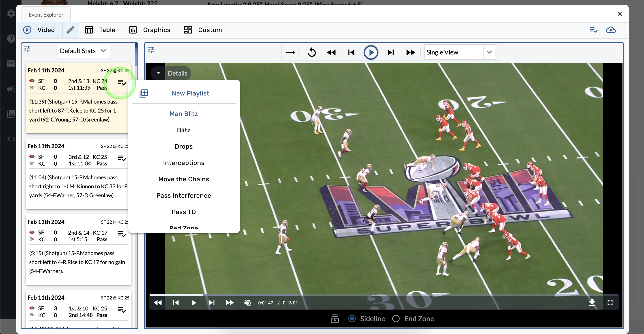The width and height of the screenshot is (644, 334).
Task: Add the 3rd & 12 play to a playlist
Action: (122, 158)
